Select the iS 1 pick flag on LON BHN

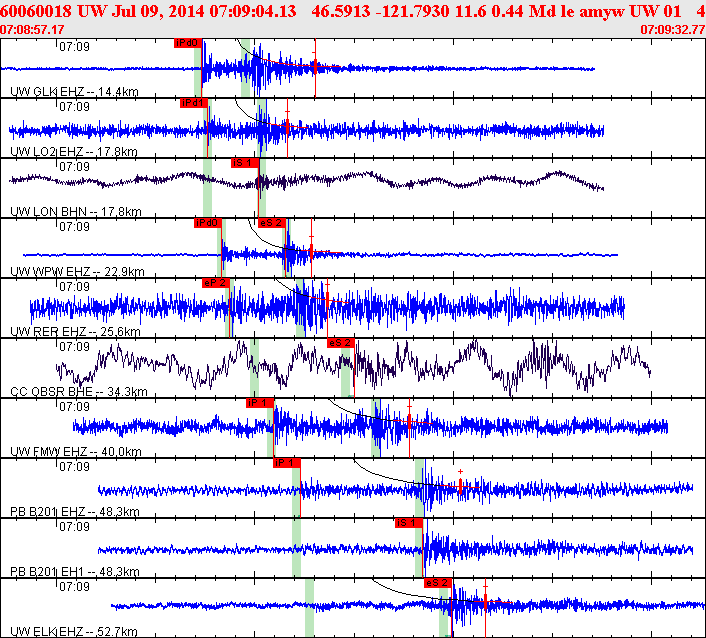click(x=244, y=163)
